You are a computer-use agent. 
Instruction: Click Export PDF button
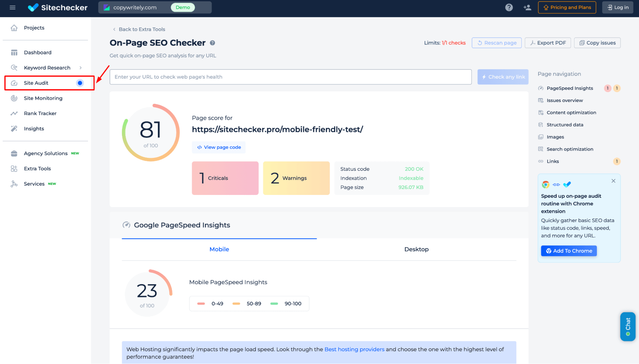point(548,43)
